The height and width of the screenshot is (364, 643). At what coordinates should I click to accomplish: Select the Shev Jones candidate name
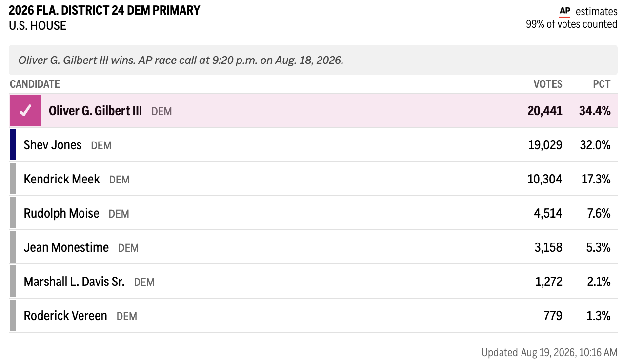coord(53,145)
